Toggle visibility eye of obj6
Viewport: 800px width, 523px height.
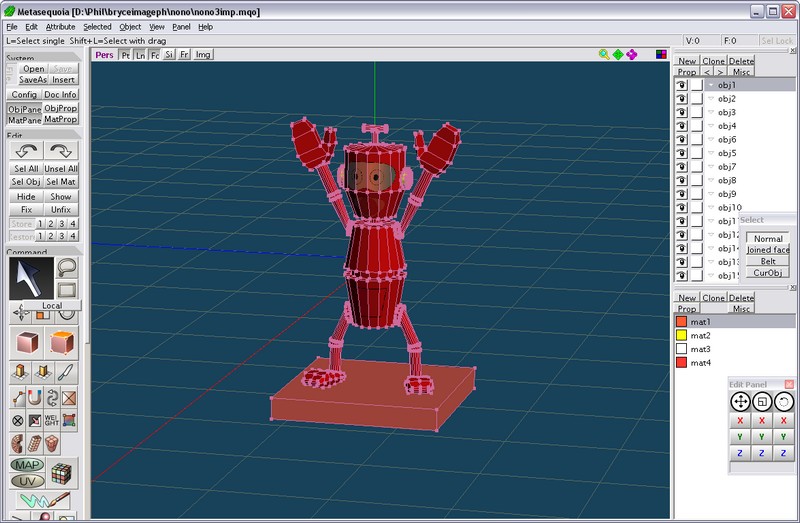click(682, 139)
